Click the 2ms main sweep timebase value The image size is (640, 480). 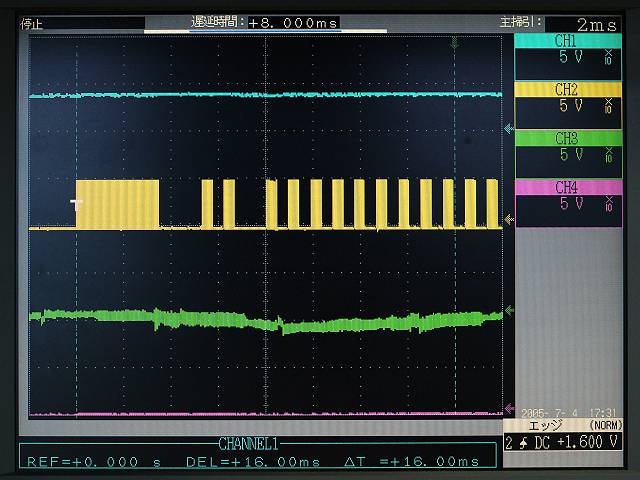click(x=596, y=23)
